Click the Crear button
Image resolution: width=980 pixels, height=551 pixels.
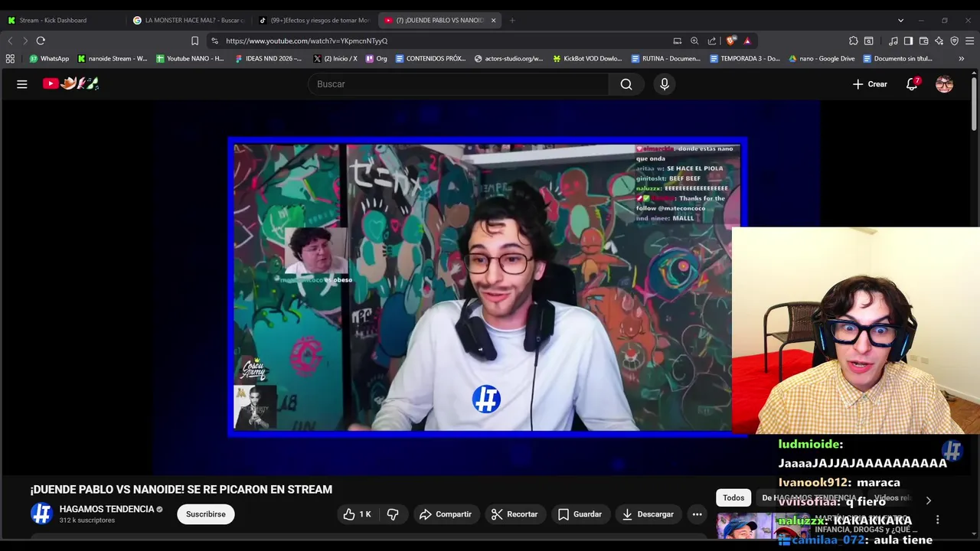coord(870,84)
